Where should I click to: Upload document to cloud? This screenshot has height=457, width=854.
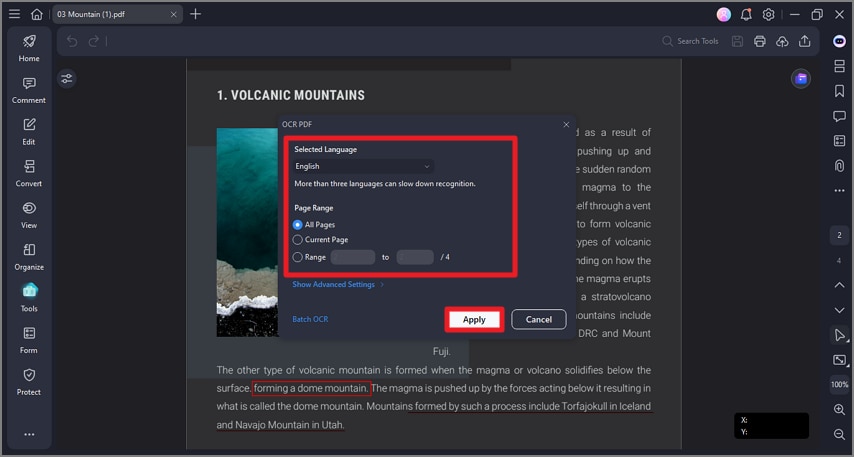(782, 41)
